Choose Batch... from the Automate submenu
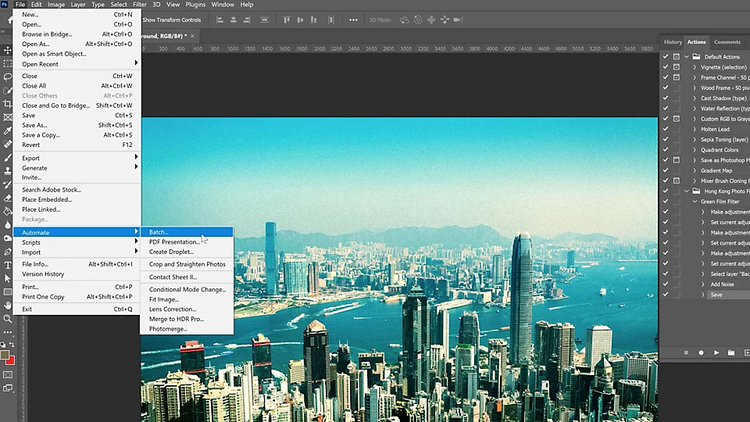750x422 pixels. (x=160, y=232)
